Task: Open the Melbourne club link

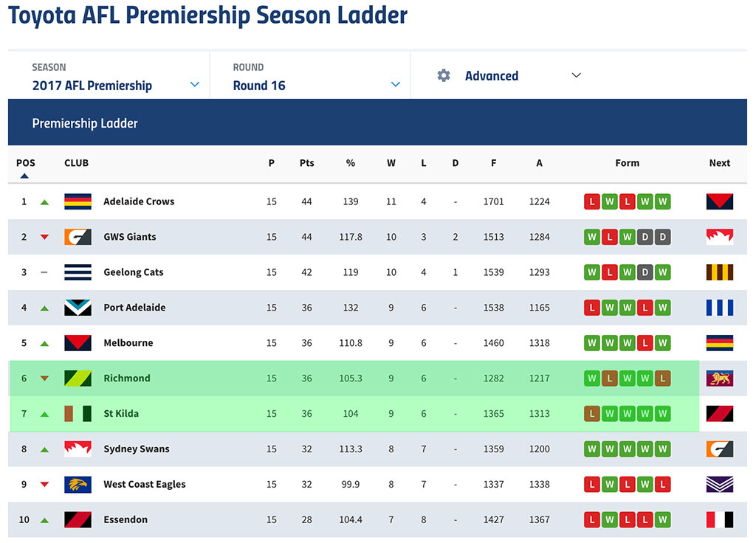Action: [128, 342]
